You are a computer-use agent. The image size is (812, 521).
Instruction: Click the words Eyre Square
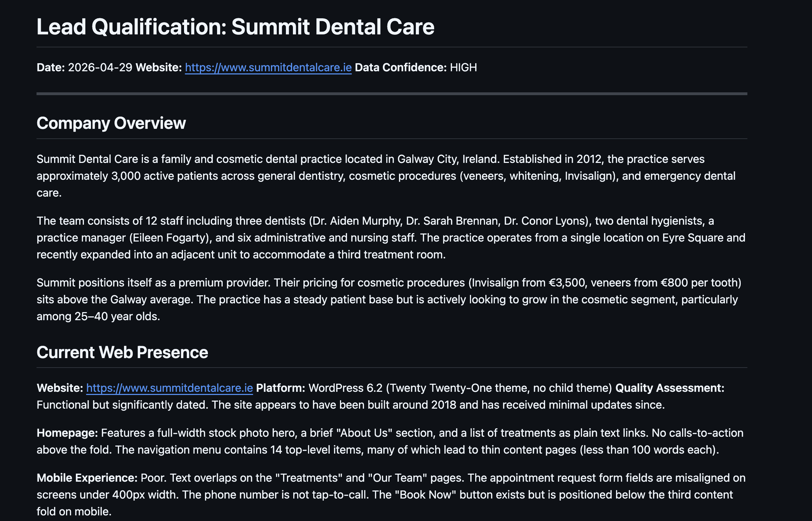693,238
